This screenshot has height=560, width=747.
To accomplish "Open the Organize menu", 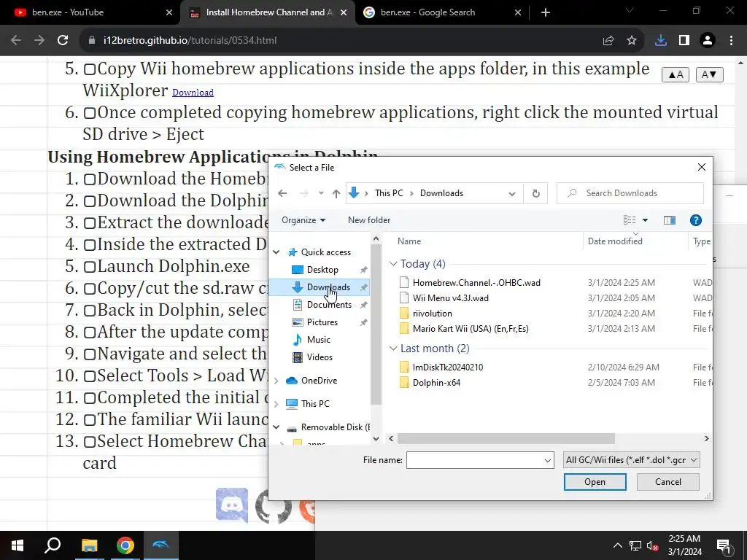I will click(x=303, y=220).
